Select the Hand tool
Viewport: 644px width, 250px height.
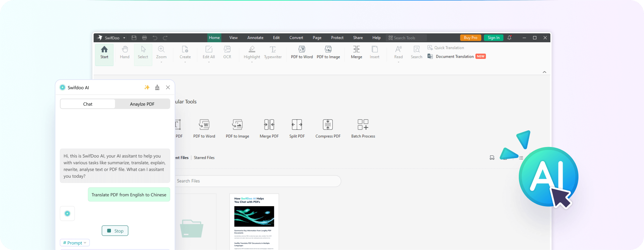(x=125, y=53)
